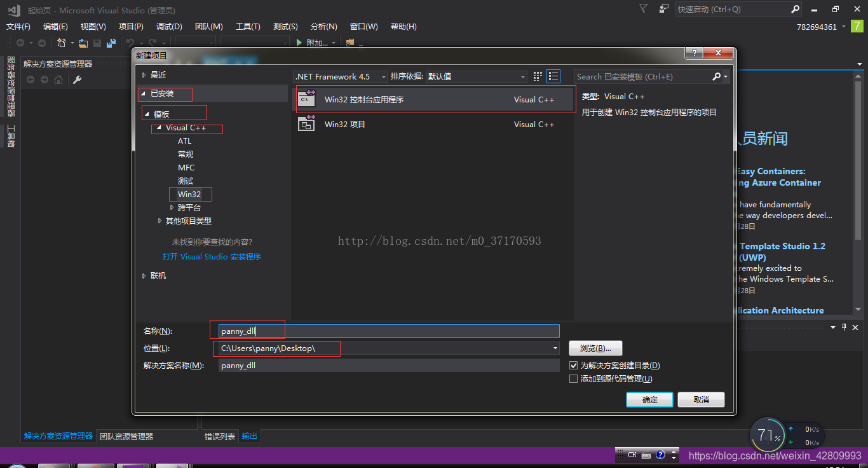Switch templates to small icons view
The width and height of the screenshot is (868, 468).
pos(538,76)
